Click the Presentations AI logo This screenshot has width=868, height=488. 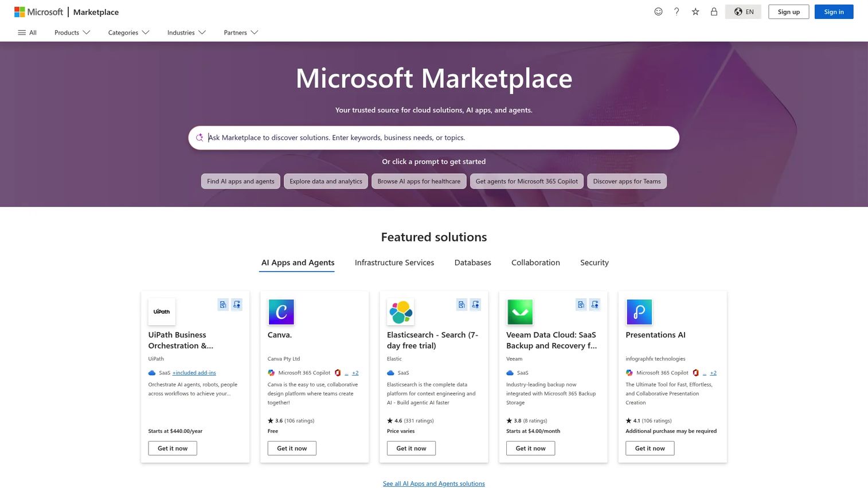(639, 312)
